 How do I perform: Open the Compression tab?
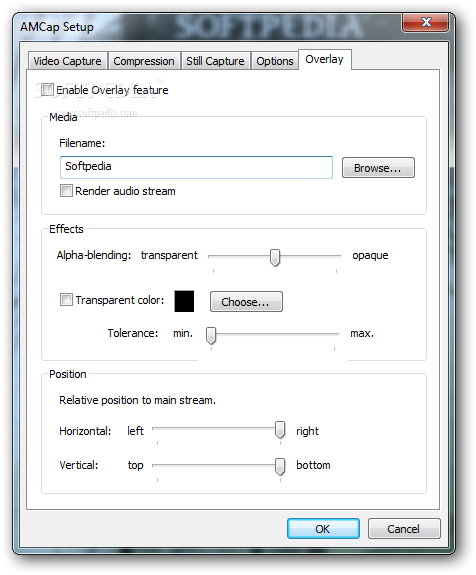pyautogui.click(x=144, y=61)
